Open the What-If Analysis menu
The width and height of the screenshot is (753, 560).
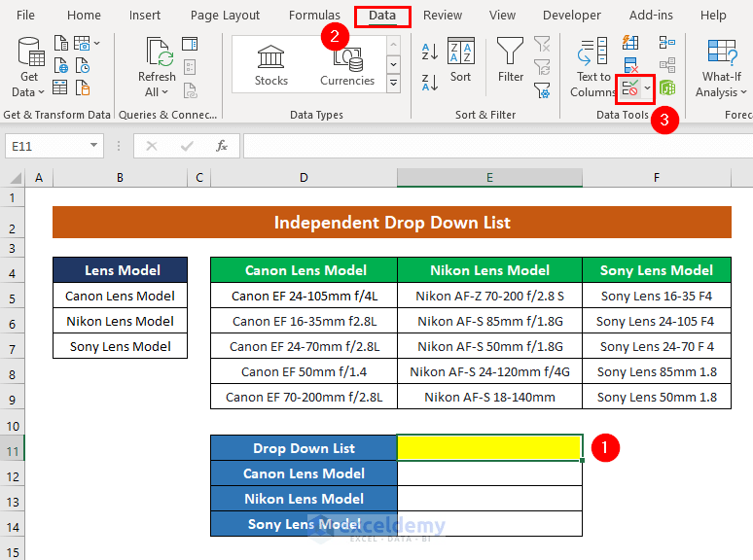[x=721, y=68]
